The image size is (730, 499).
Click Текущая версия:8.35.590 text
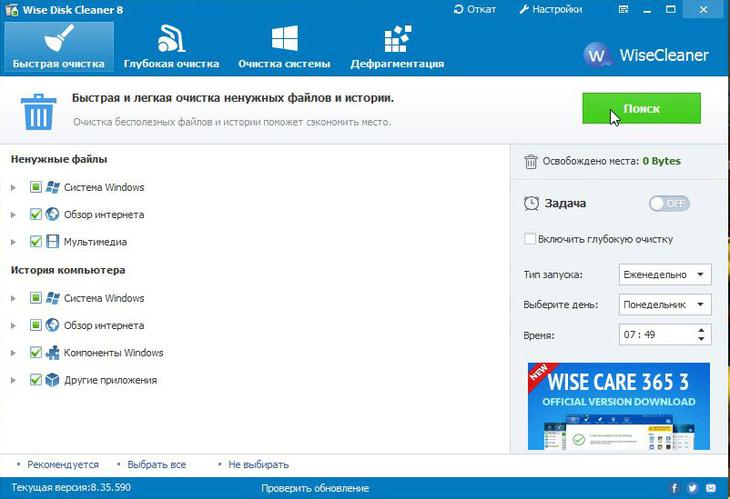click(x=71, y=487)
